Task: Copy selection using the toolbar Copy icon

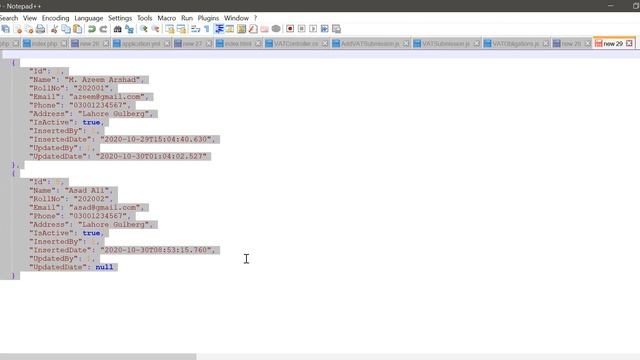Action: click(x=65, y=29)
